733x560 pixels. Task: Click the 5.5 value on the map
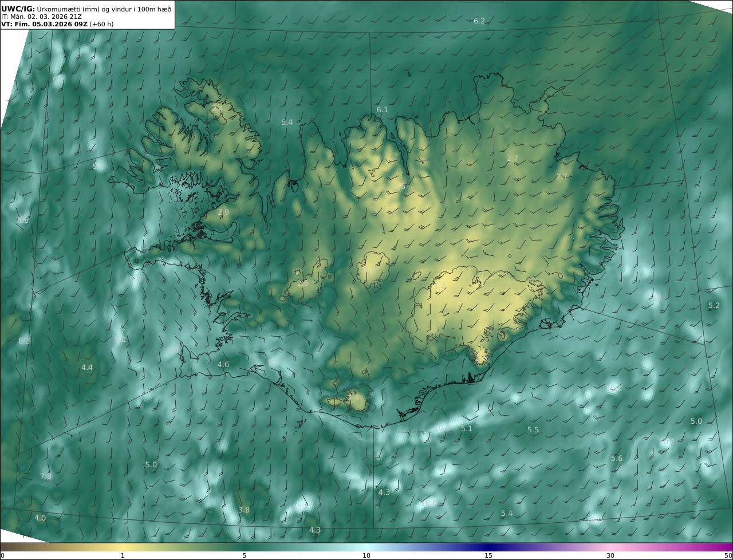[533, 430]
